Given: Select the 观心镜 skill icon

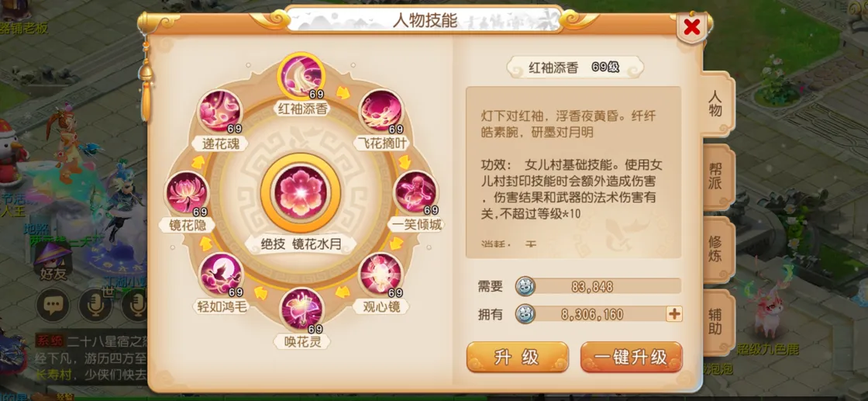Looking at the screenshot, I should 381,274.
